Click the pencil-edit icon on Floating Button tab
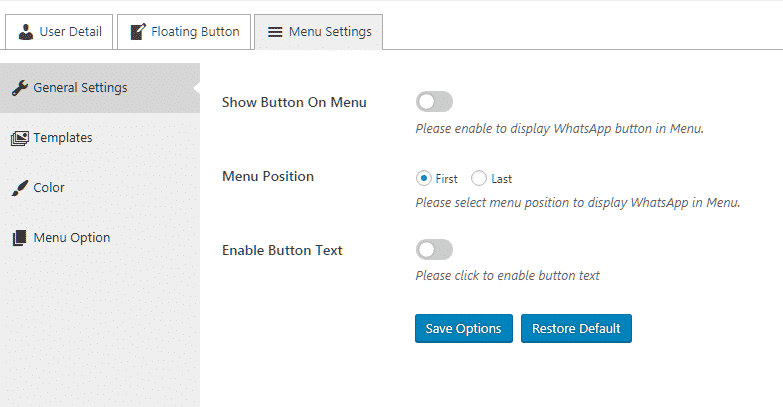This screenshot has height=407, width=783. tap(138, 31)
